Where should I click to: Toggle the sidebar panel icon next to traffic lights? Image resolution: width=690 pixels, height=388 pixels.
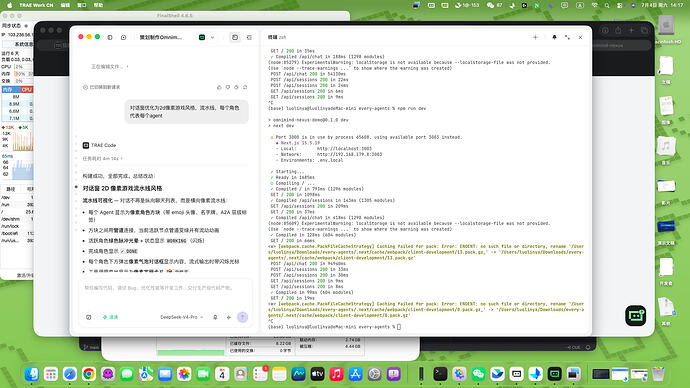110,37
